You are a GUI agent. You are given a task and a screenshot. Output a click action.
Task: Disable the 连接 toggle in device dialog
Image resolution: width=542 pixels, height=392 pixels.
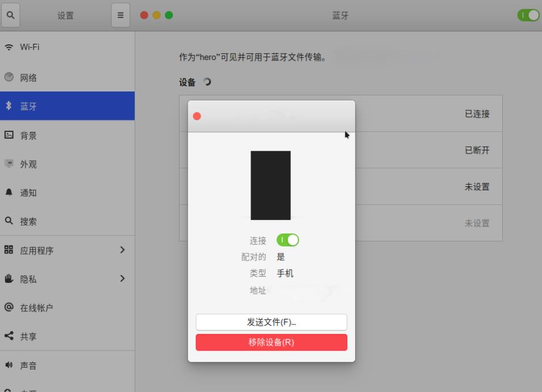tap(289, 240)
